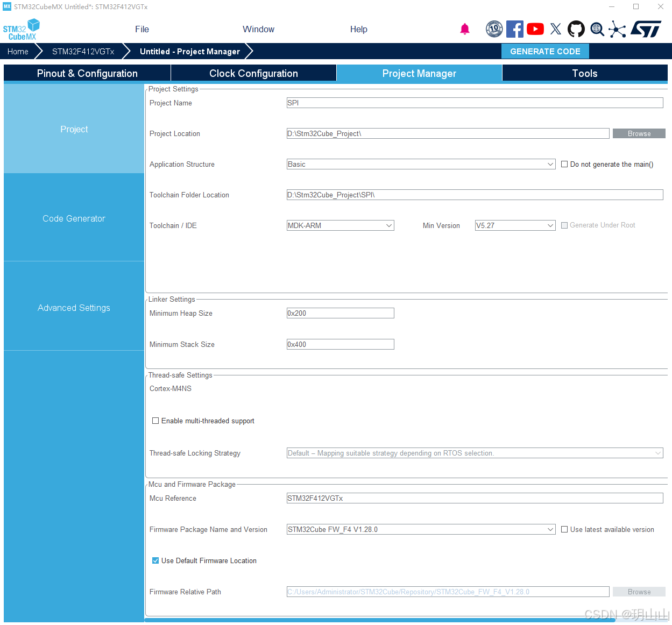Image resolution: width=672 pixels, height=625 pixels.
Task: Click the STM32CubeMX logo
Action: point(22,30)
